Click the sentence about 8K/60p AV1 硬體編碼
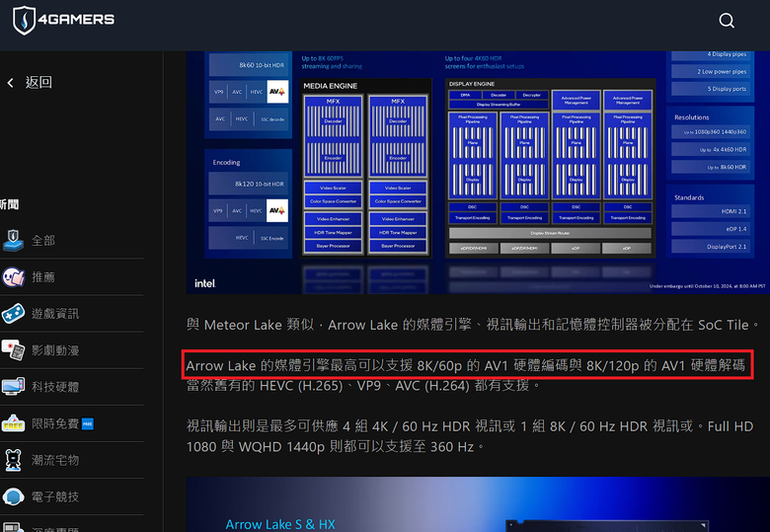This screenshot has height=532, width=770. point(466,365)
